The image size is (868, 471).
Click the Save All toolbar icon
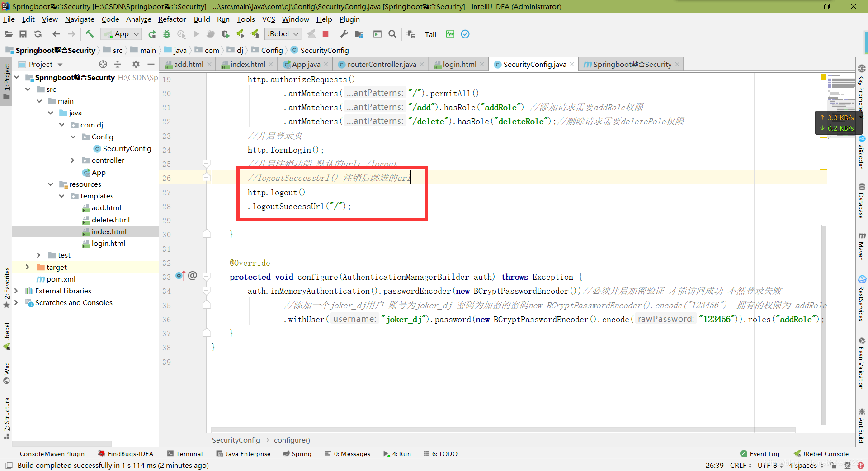[23, 34]
